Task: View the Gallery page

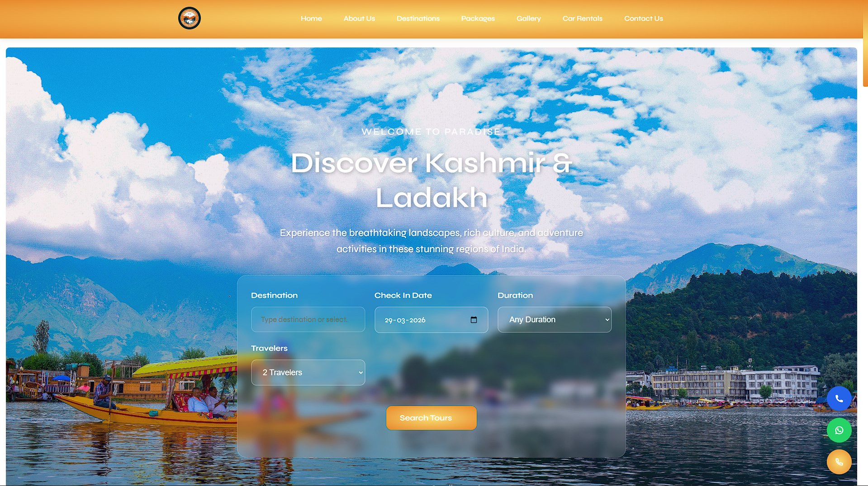Action: (528, 19)
